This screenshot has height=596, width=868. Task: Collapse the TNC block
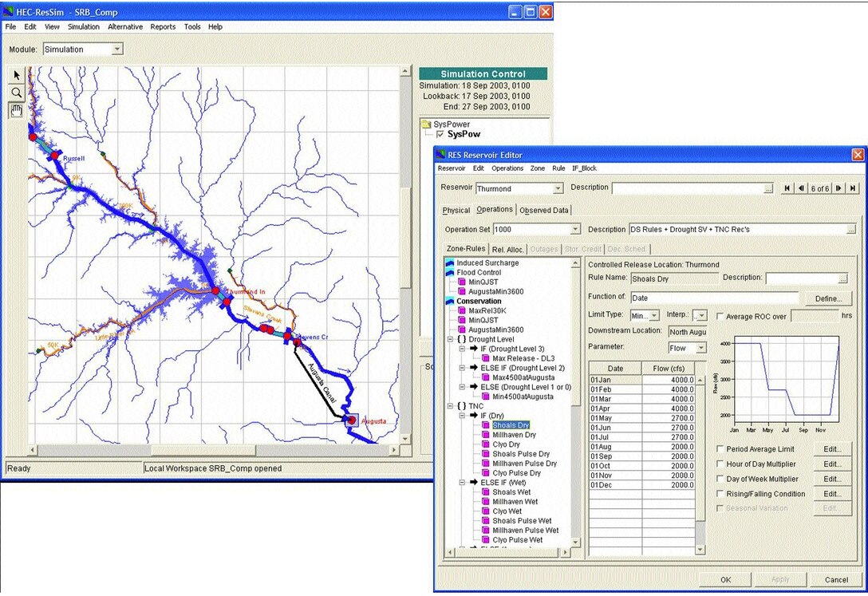[450, 406]
